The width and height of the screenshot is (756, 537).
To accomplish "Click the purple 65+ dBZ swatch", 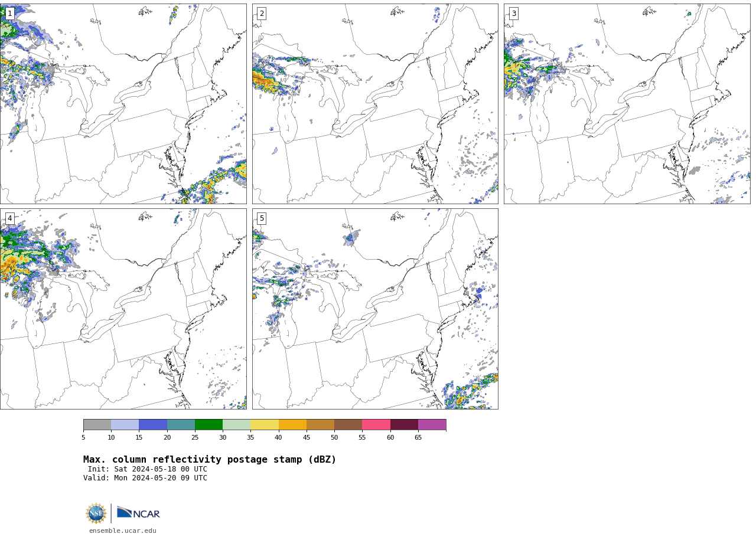I will pos(432,425).
